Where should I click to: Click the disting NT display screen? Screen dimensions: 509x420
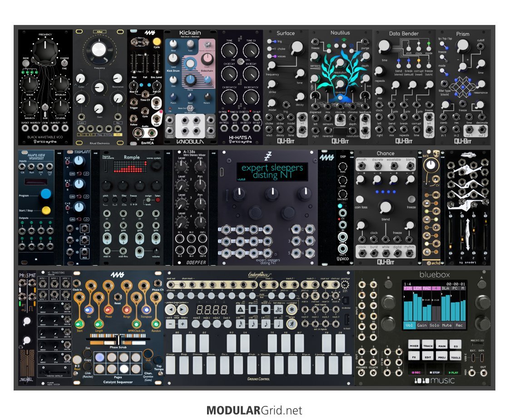click(x=272, y=172)
